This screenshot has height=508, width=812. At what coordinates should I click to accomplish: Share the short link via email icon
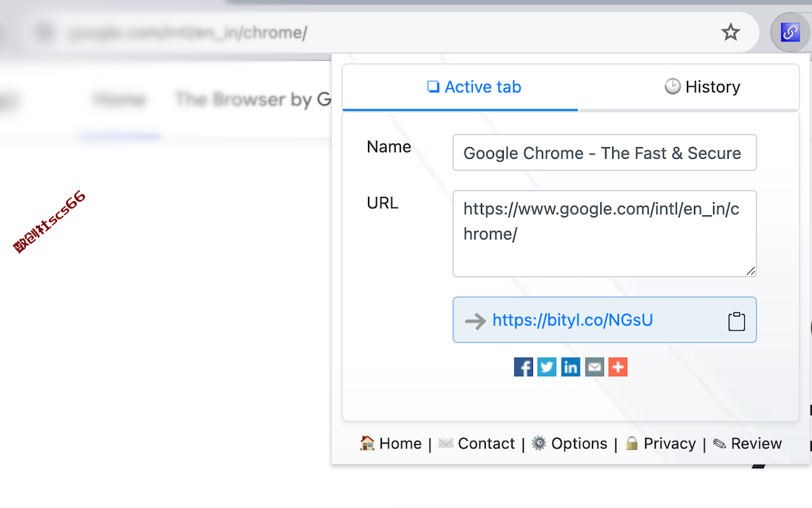[594, 367]
